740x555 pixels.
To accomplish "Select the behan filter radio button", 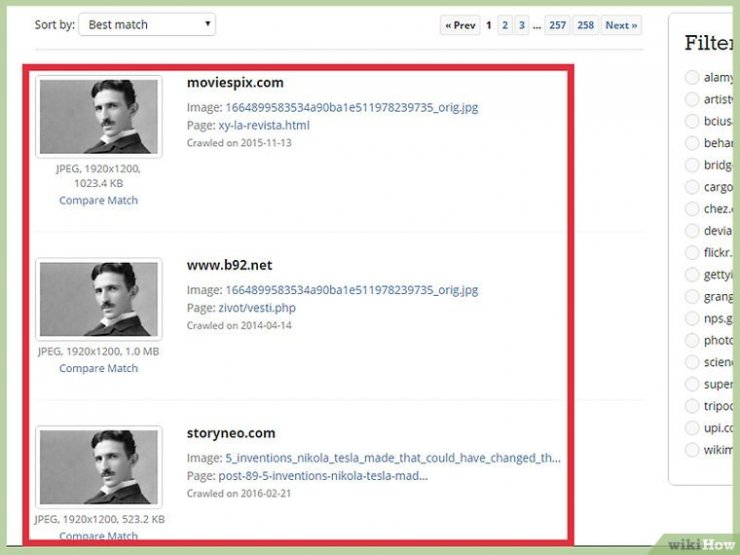I will 692,143.
